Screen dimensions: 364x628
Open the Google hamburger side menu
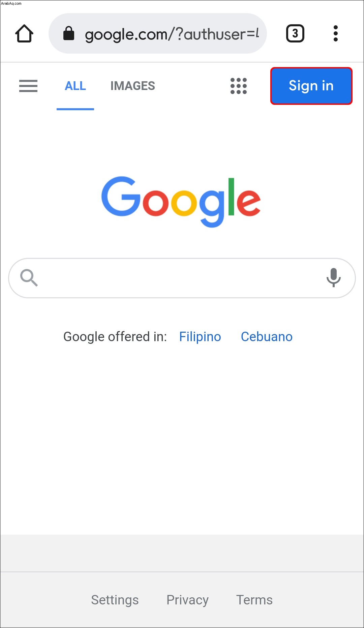tap(28, 86)
